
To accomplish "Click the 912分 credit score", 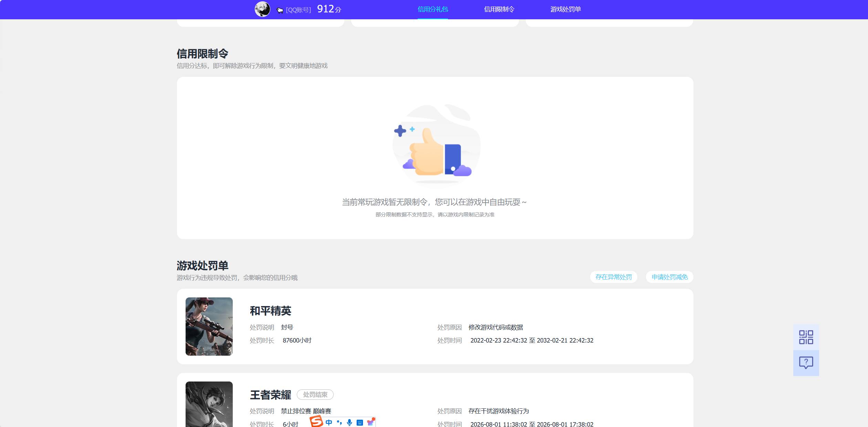I will tap(329, 9).
